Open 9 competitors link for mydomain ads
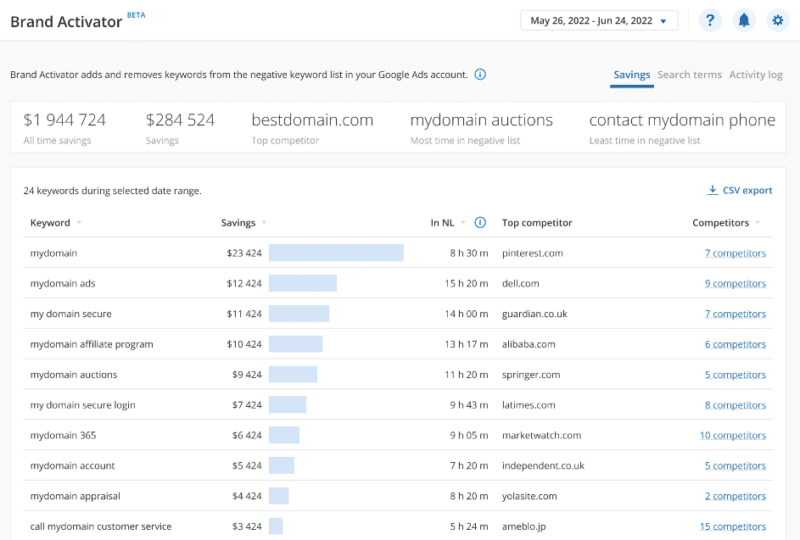The image size is (800, 540). pos(735,284)
